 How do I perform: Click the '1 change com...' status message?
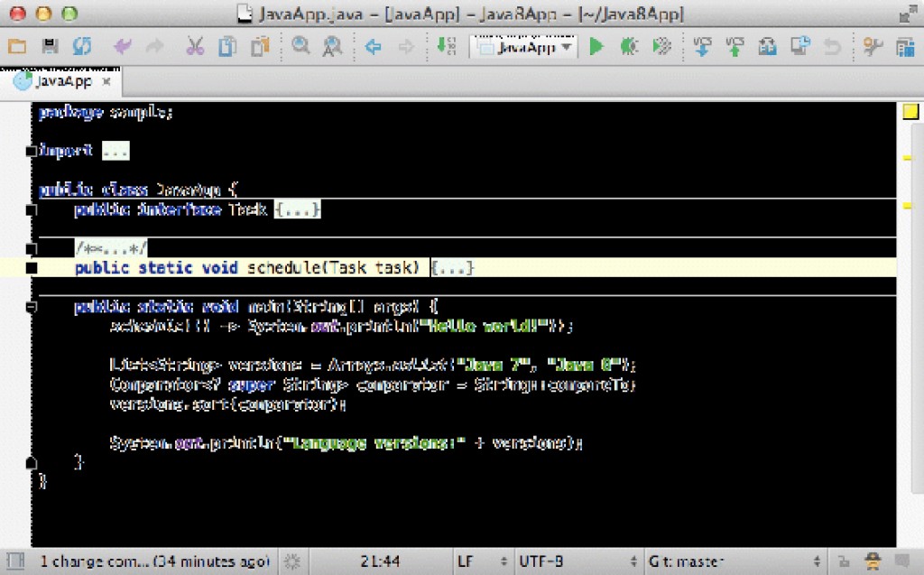(154, 561)
